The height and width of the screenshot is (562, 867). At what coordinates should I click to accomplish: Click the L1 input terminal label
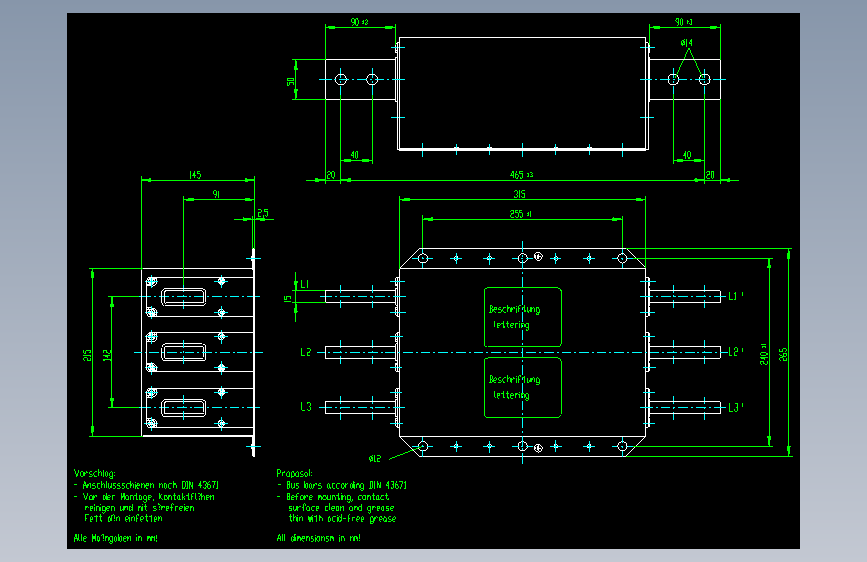click(x=305, y=284)
